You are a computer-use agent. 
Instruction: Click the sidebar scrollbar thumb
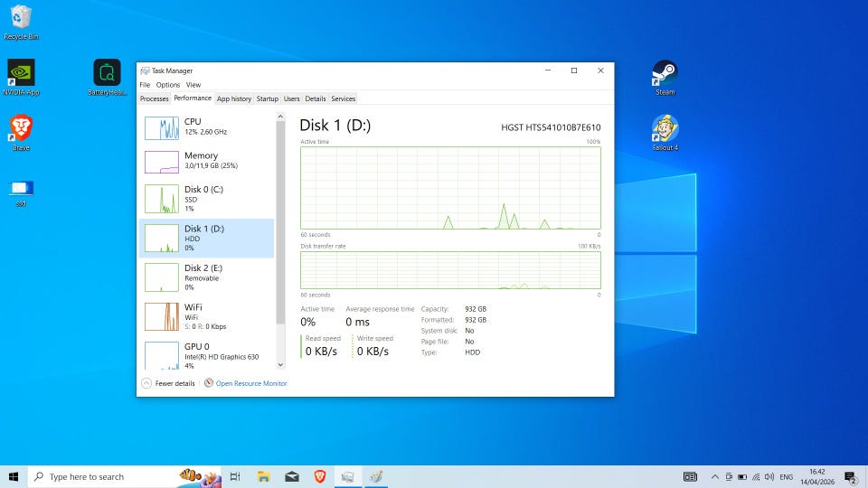tap(280, 223)
